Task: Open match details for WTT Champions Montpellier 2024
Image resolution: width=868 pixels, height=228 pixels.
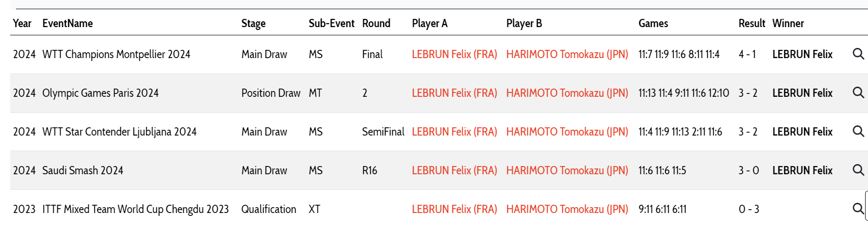Action: [858, 54]
